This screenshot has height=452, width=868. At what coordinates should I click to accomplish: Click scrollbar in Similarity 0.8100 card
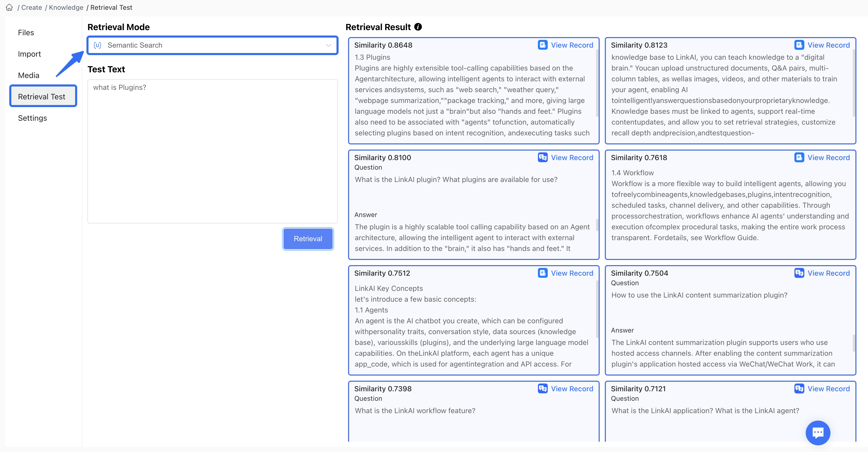click(597, 225)
